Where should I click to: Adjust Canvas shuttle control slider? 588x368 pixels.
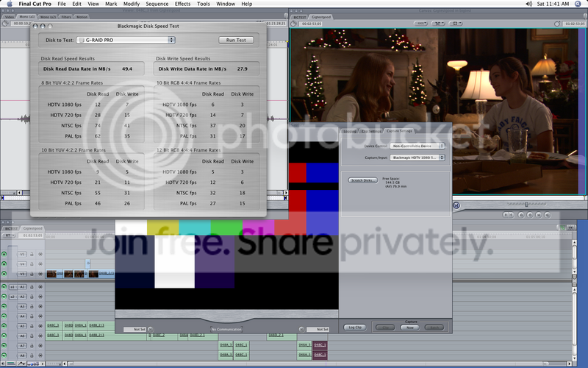pos(526,205)
